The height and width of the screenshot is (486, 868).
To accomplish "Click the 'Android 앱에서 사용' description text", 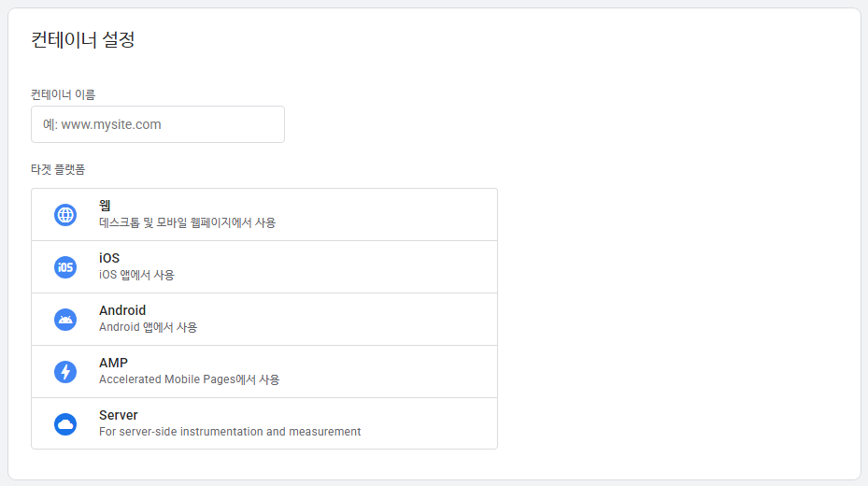I will 148,327.
